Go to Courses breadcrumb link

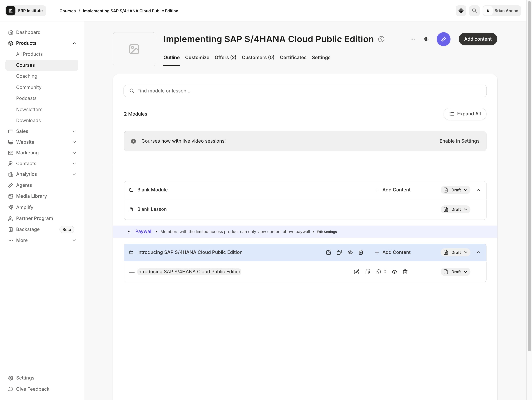click(67, 11)
